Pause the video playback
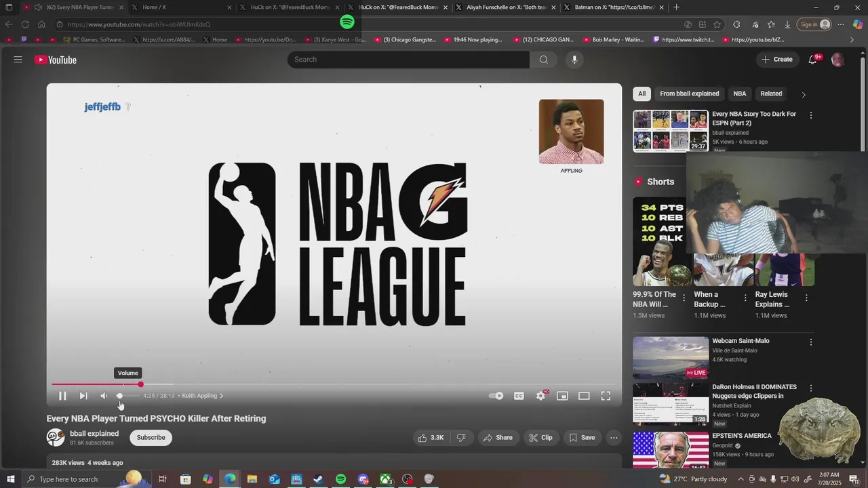Viewport: 868px width, 488px height. [62, 396]
